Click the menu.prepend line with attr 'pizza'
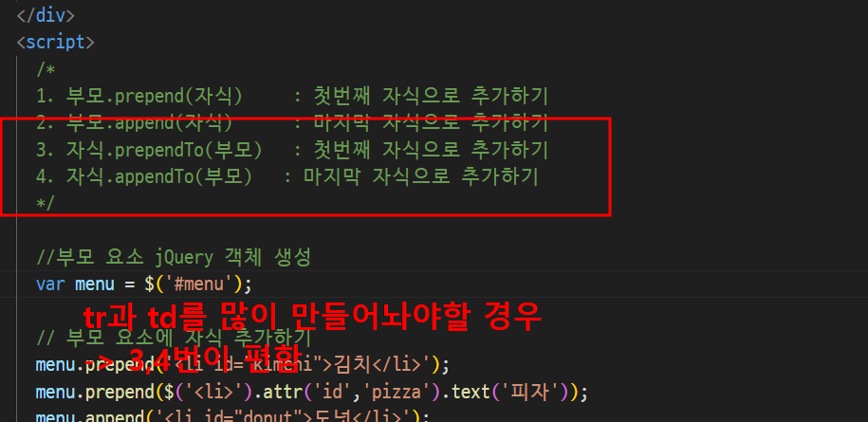868x422 pixels. [311, 393]
